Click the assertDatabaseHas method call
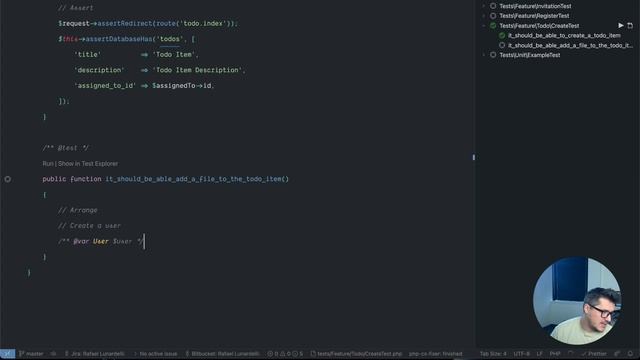Image resolution: width=640 pixels, height=360 pixels. coord(118,39)
